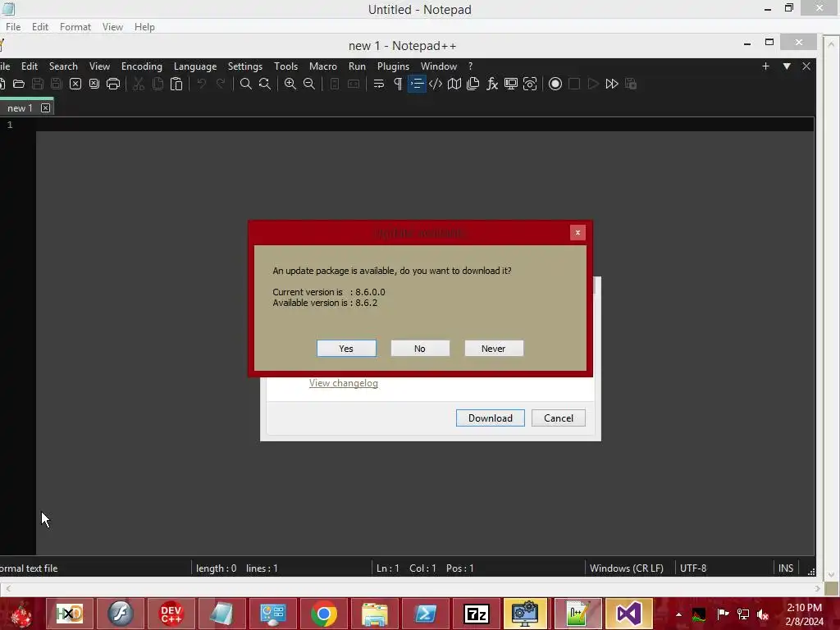Open the Notepad++ Edit menu

[x=30, y=66]
